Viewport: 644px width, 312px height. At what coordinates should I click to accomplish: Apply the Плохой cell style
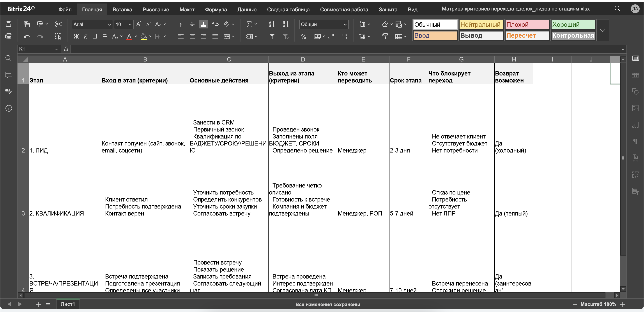[527, 25]
